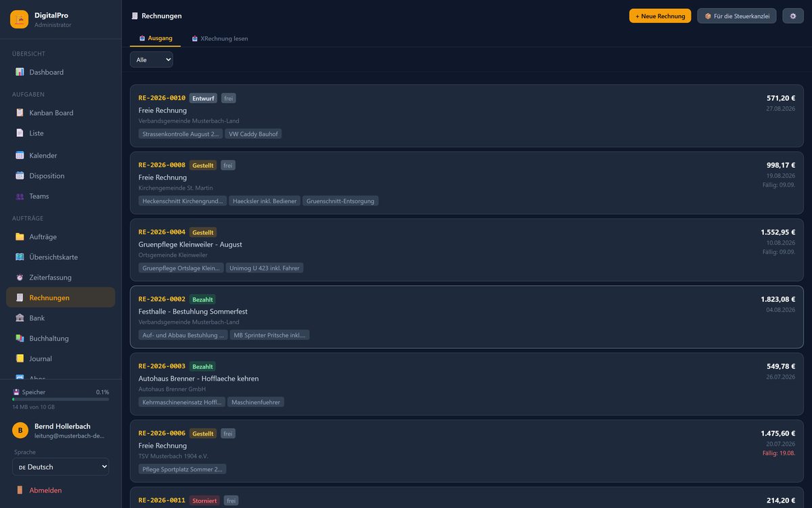This screenshot has height=508, width=812.
Task: Click the receipt icon beside Rechnungen heading
Action: 135,16
